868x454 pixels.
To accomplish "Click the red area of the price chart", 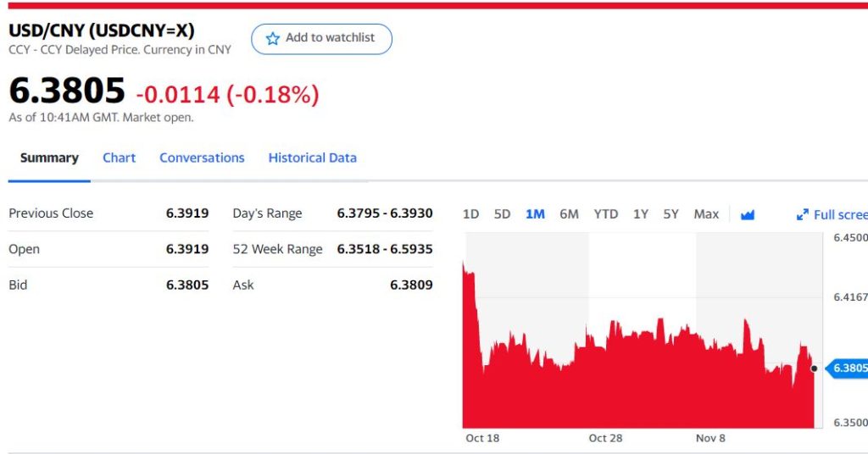I will click(636, 390).
